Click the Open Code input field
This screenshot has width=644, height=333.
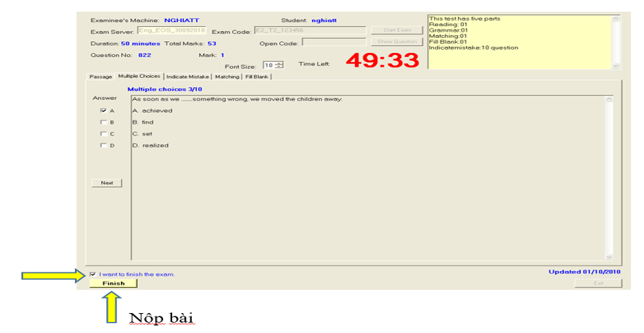(333, 42)
